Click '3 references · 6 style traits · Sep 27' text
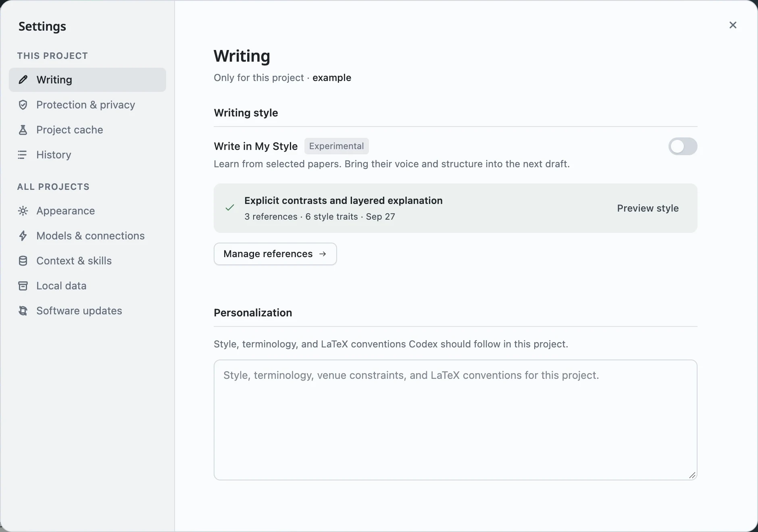 click(320, 217)
